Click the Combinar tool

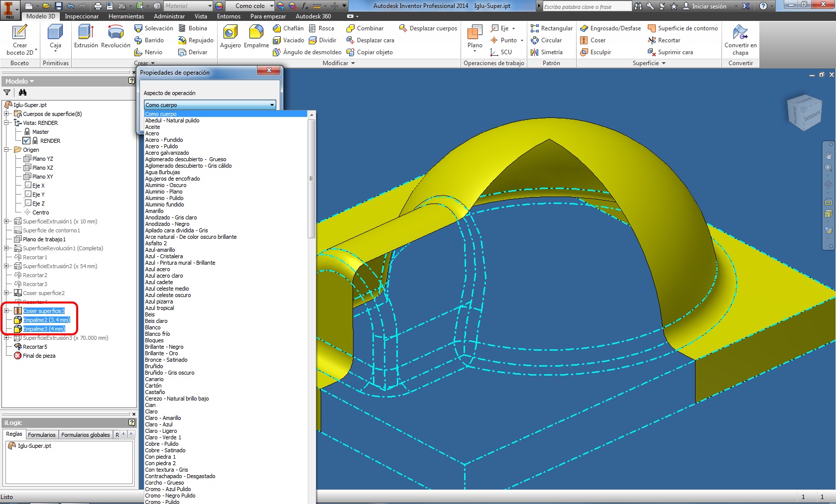click(x=365, y=28)
